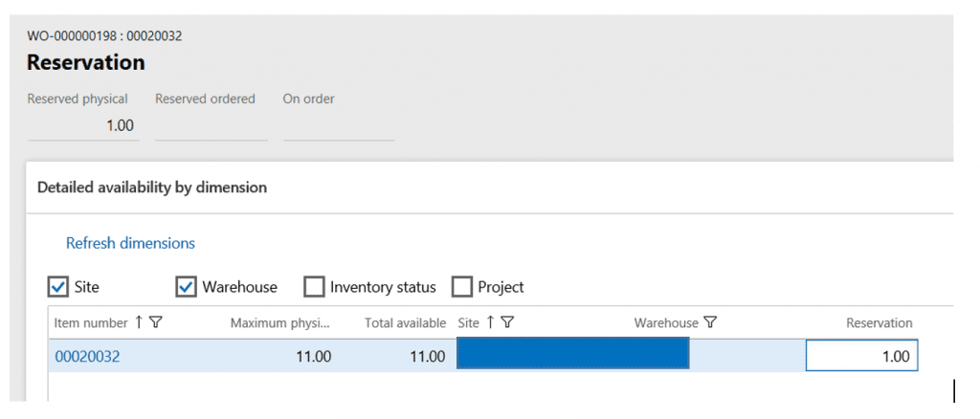Collapse Detailed availability by dimension section
Viewport: 980px width, 419px height.
(x=152, y=187)
